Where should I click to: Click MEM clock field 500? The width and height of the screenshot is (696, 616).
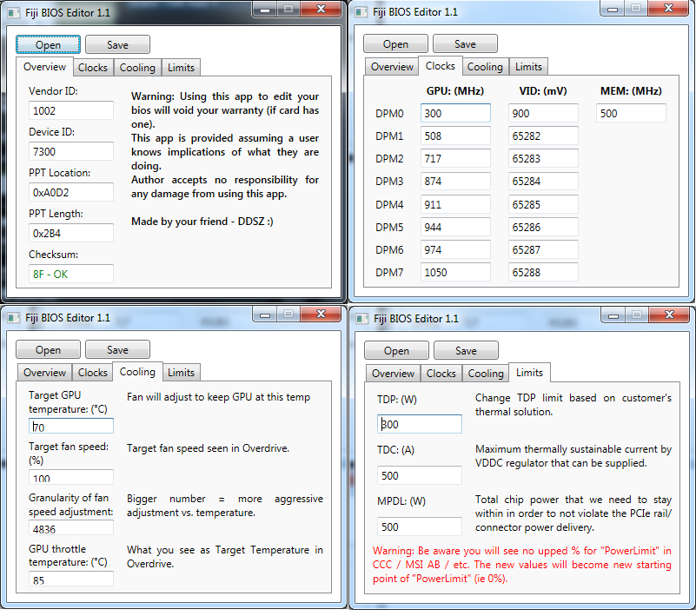point(631,113)
